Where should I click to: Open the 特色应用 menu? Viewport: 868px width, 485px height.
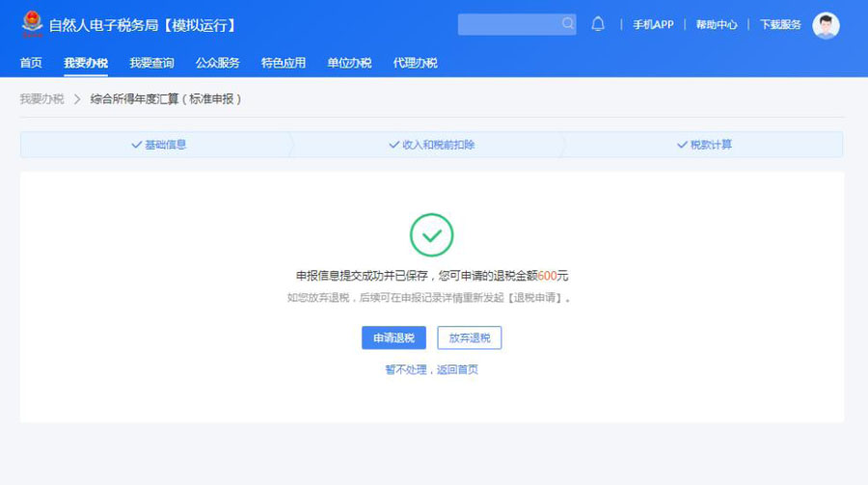pyautogui.click(x=283, y=63)
